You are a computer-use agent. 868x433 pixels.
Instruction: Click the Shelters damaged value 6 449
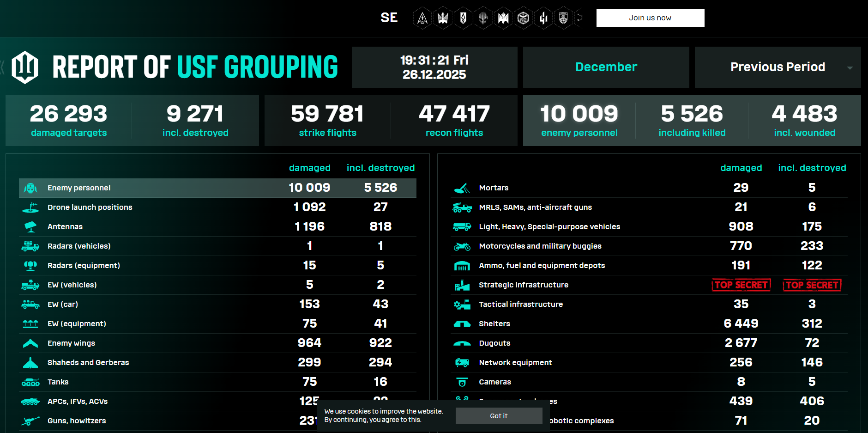[741, 323]
